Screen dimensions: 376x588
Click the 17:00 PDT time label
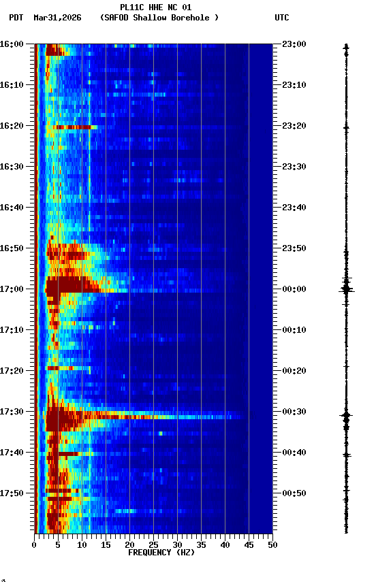(x=12, y=289)
